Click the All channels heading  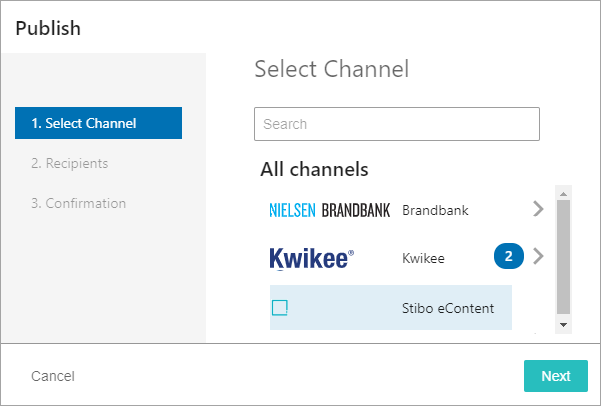(314, 169)
